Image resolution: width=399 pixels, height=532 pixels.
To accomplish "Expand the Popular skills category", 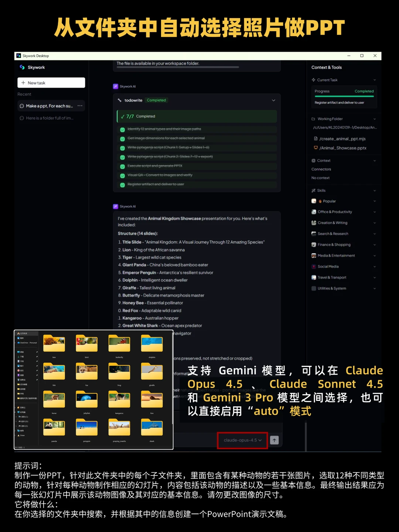I will [x=375, y=201].
